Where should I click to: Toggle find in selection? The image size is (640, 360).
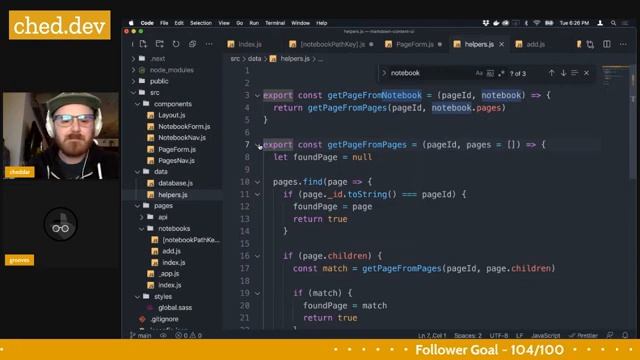point(575,73)
